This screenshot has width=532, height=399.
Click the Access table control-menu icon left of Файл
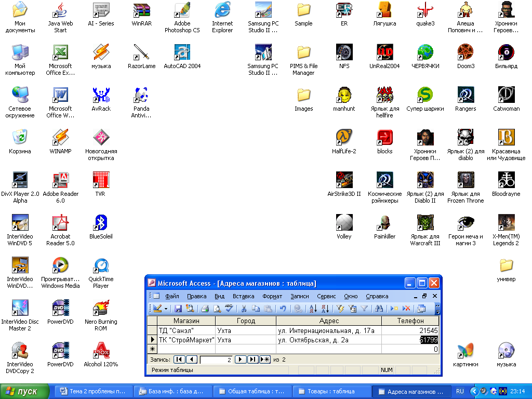[x=156, y=296]
